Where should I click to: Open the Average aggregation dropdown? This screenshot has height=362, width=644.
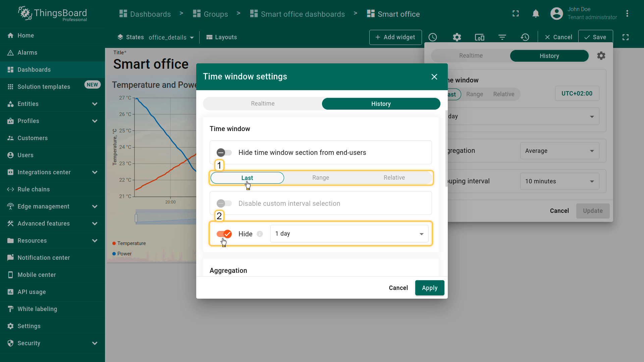(559, 151)
